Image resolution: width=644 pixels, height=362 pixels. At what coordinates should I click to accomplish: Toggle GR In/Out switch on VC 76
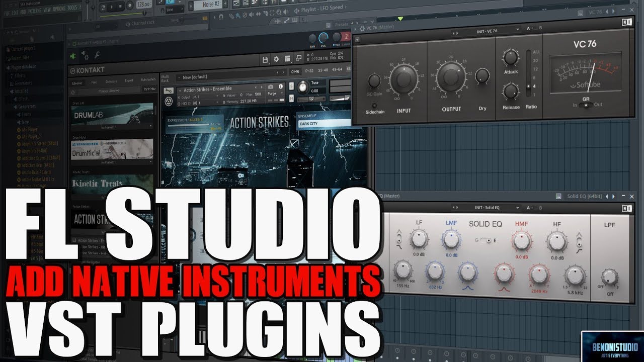coord(585,105)
